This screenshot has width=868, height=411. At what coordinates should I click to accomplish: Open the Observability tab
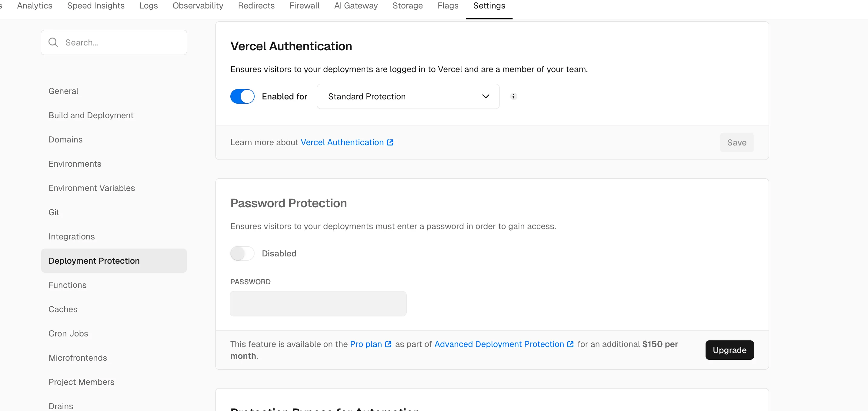(x=198, y=6)
